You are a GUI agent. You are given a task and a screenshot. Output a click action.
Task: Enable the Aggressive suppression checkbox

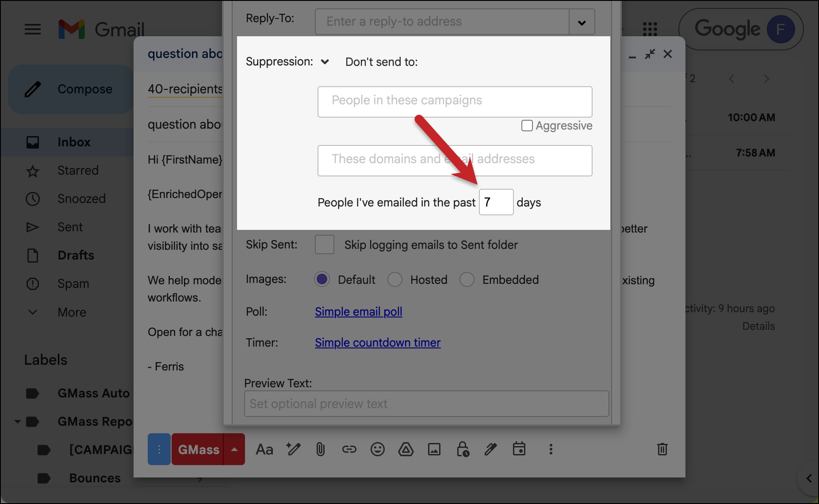(x=527, y=126)
